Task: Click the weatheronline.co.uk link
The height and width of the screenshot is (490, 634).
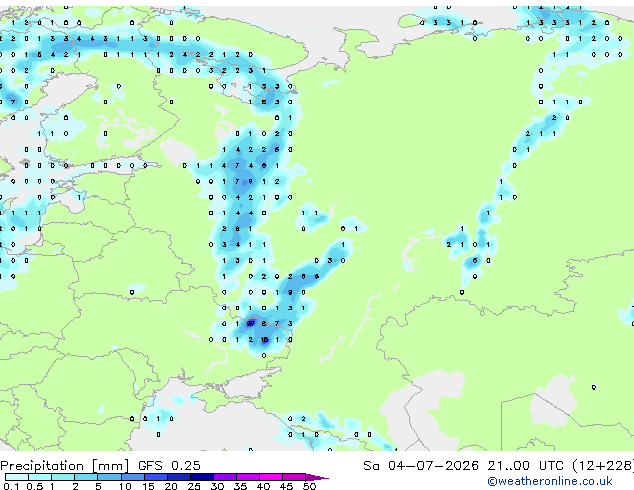Action: 550,481
